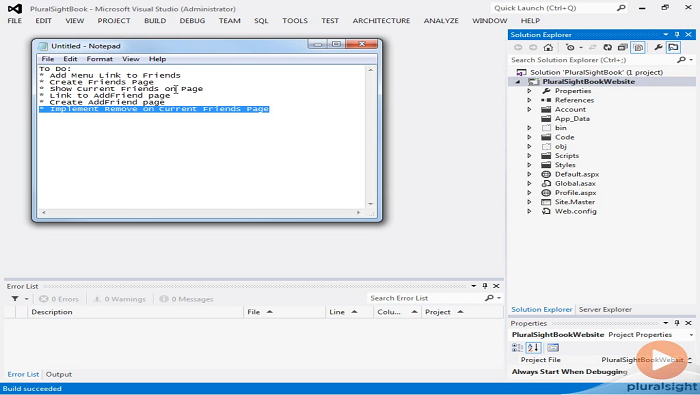Click the Pending Changes Filter clock icon

[570, 47]
